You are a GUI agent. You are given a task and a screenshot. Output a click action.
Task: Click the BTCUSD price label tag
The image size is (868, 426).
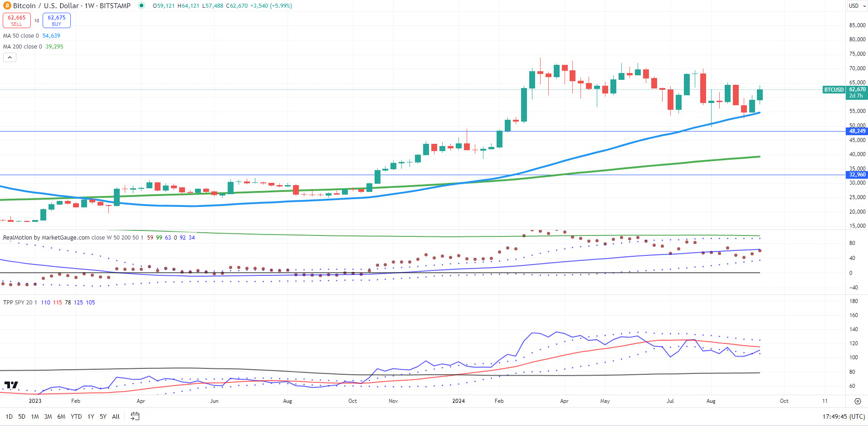[834, 90]
